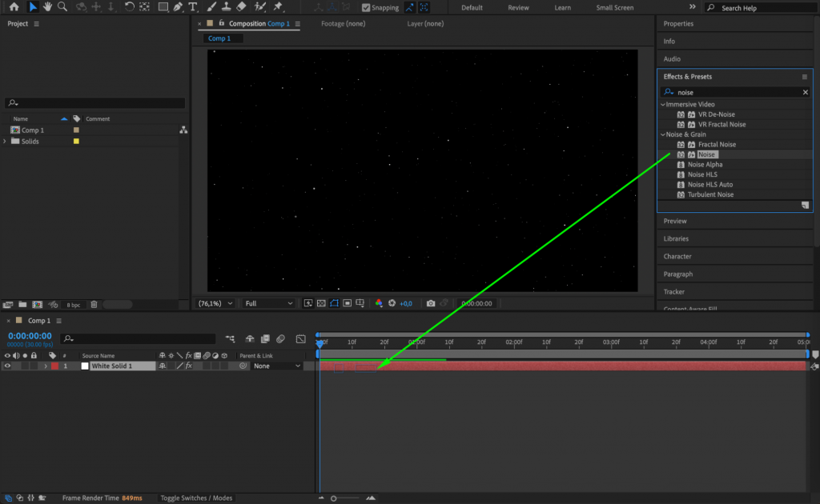Switch to the Review workspace
This screenshot has height=504, width=820.
pos(518,7)
